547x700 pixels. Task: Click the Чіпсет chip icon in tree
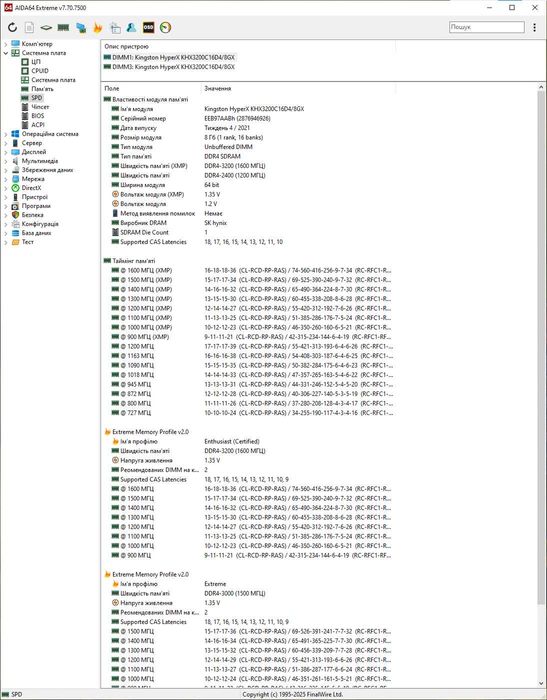click(x=25, y=107)
